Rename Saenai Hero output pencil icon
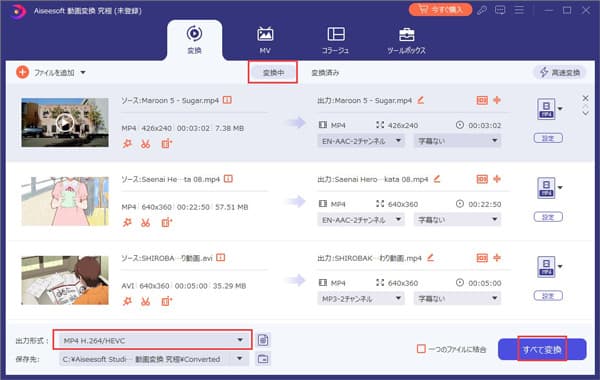This screenshot has width=600, height=380. click(x=437, y=179)
